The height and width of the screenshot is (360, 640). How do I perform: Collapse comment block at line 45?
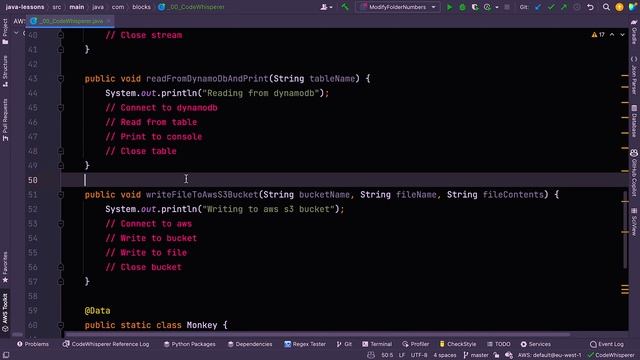[x=60, y=108]
